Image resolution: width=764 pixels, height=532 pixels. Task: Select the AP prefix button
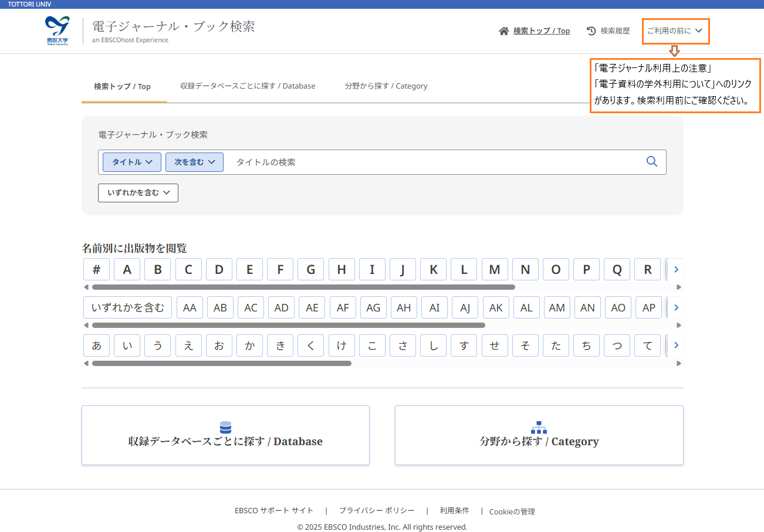coord(649,307)
